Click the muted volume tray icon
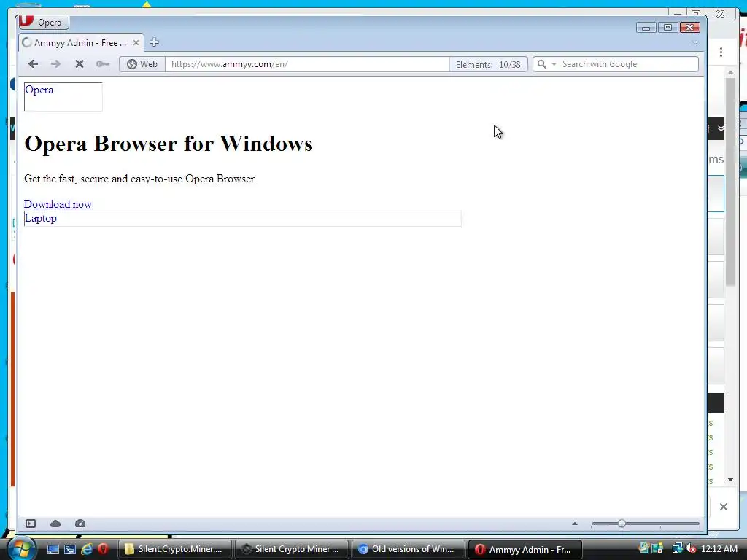The width and height of the screenshot is (747, 560). 691,548
